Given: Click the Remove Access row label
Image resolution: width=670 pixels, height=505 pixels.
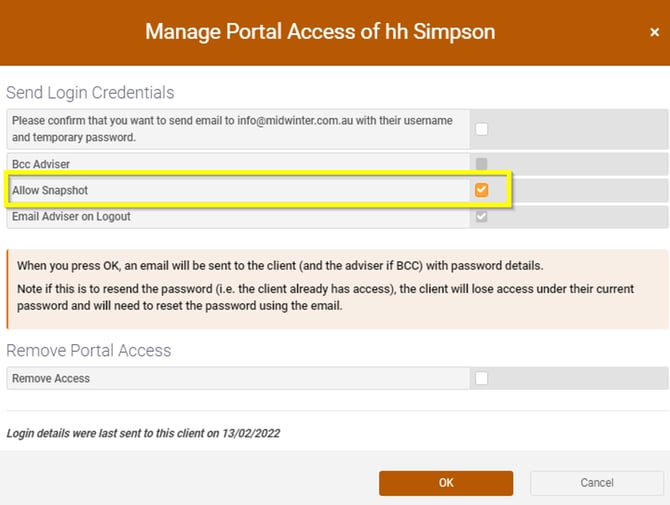Looking at the screenshot, I should (51, 378).
